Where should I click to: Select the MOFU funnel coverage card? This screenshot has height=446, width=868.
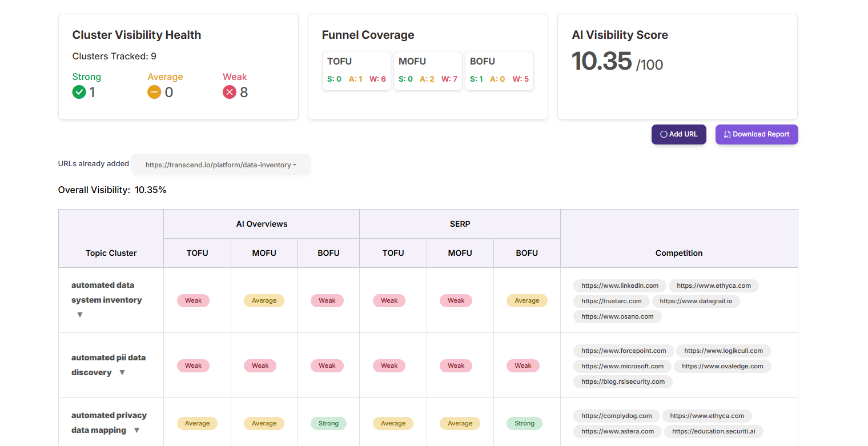pyautogui.click(x=428, y=71)
